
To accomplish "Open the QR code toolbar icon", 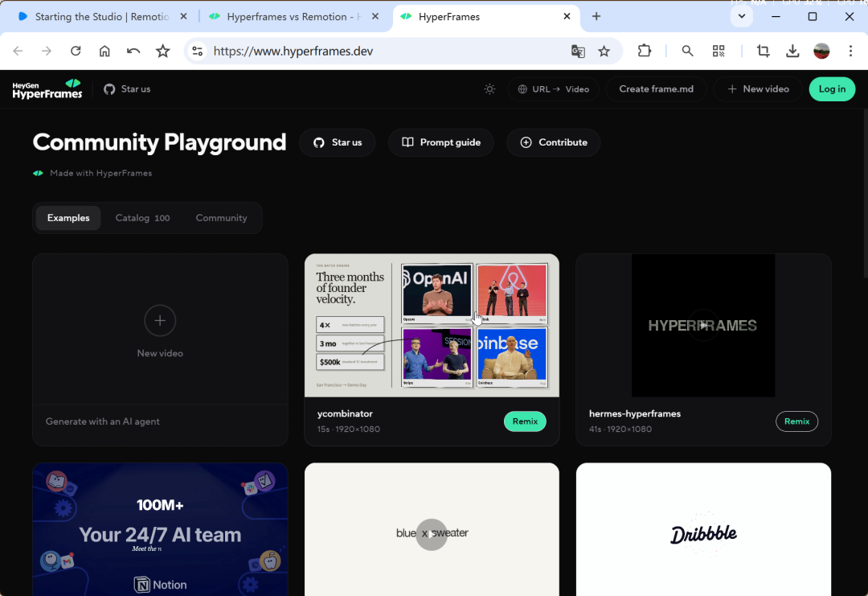I will [719, 51].
